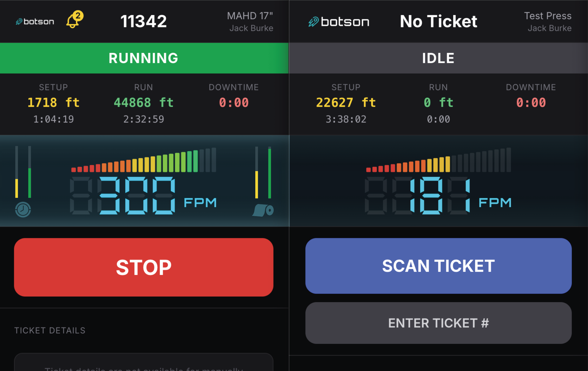Click the MAHD 17" press name
Screen dimensions: 588x371
pos(250,16)
